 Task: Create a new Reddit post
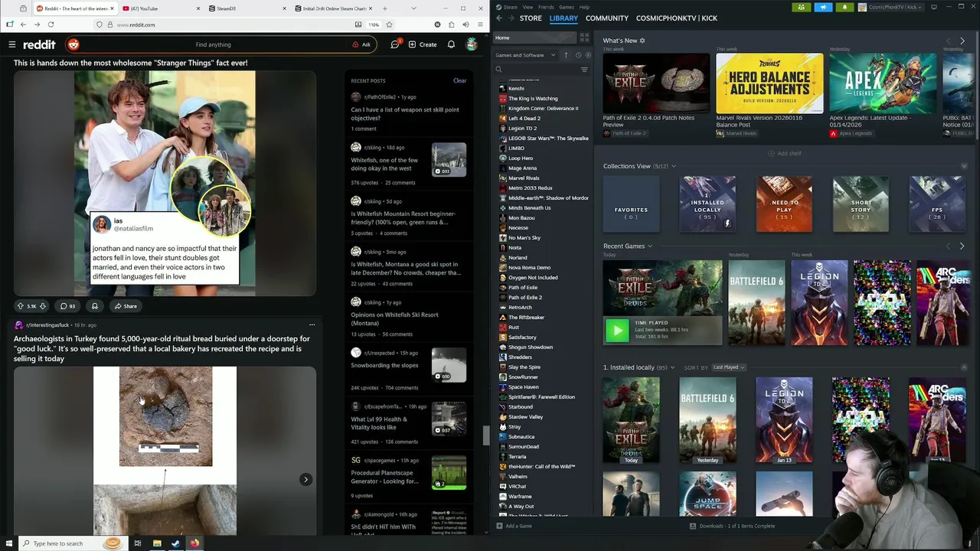(x=423, y=44)
